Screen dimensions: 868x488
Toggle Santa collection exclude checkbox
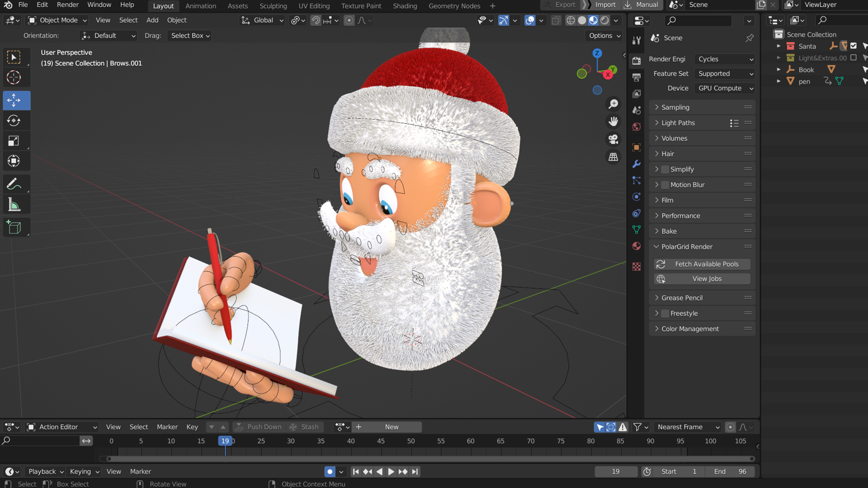[853, 46]
